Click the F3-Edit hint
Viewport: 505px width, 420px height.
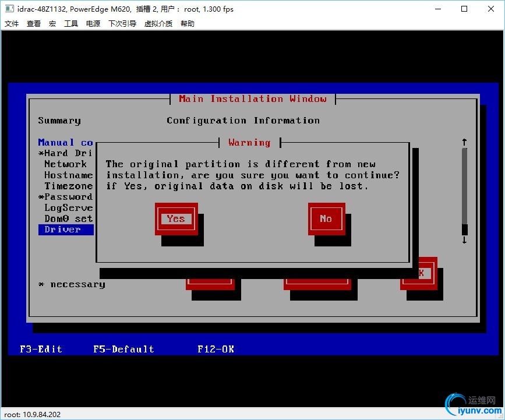[x=41, y=349]
